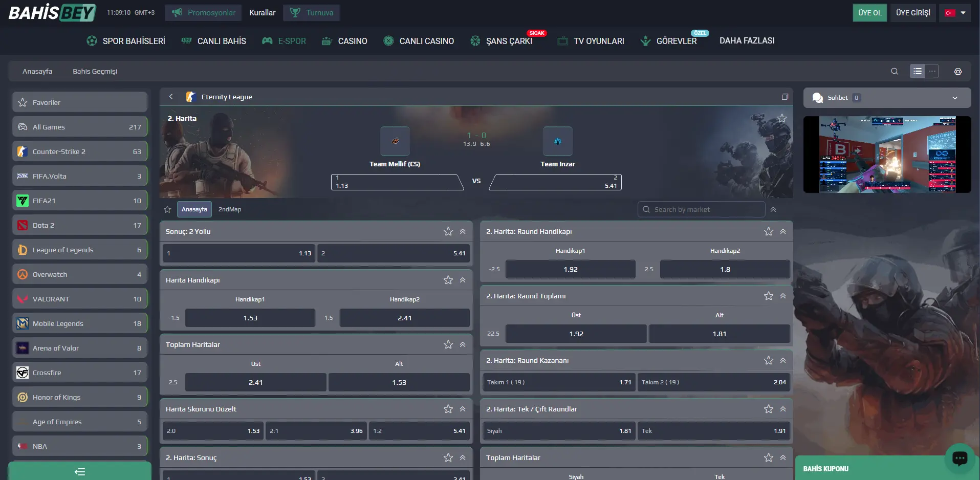The width and height of the screenshot is (980, 480).
Task: Open CANLI BAHİS menu
Action: [x=213, y=41]
